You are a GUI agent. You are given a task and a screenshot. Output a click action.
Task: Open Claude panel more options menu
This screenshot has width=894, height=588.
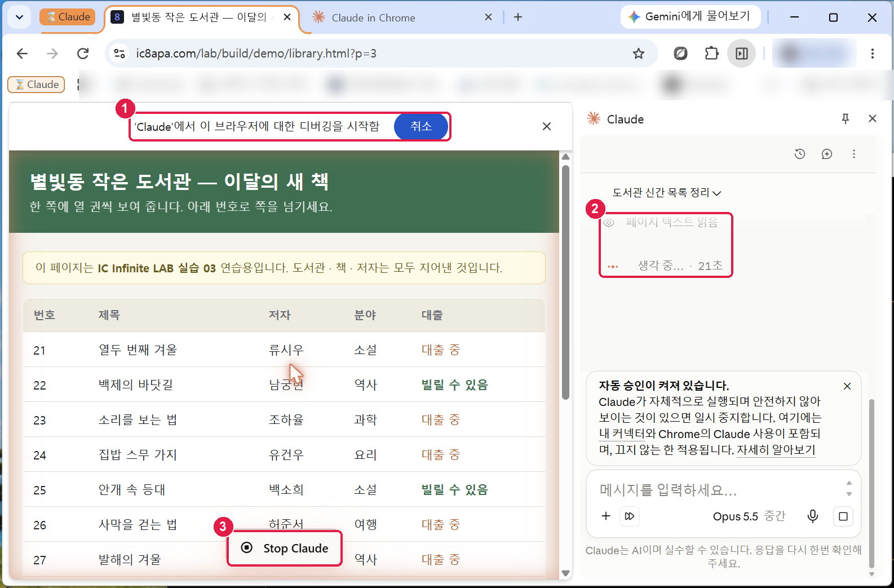pyautogui.click(x=854, y=154)
